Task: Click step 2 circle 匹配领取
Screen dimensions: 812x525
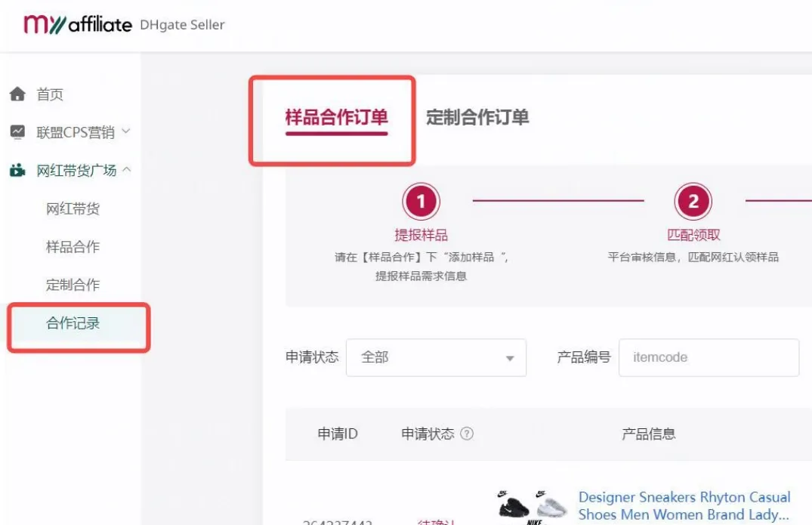Action: click(693, 201)
